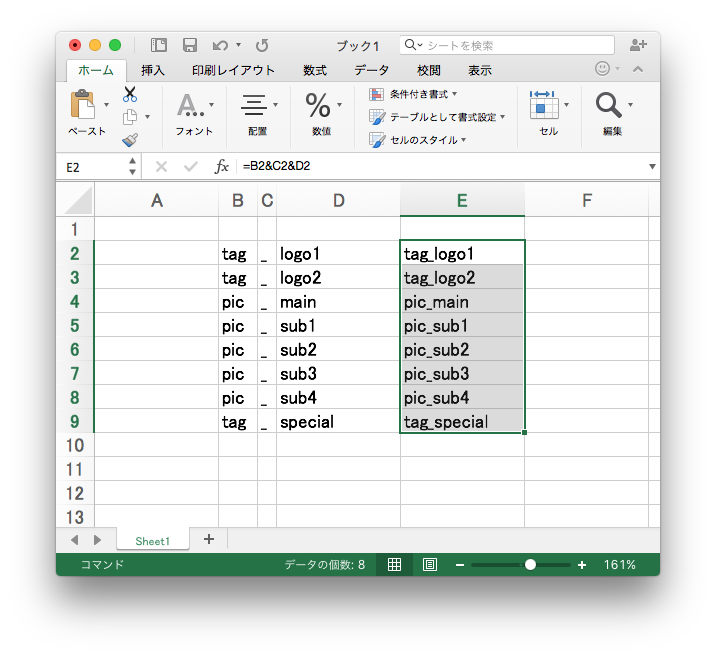Click the zoom in plus button
This screenshot has height=656, width=716.
pyautogui.click(x=582, y=565)
